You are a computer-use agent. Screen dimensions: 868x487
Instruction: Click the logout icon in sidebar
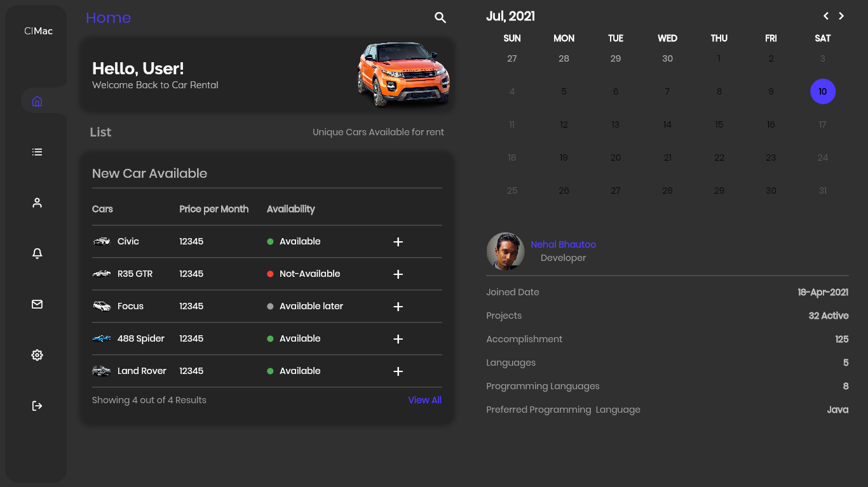click(x=37, y=406)
